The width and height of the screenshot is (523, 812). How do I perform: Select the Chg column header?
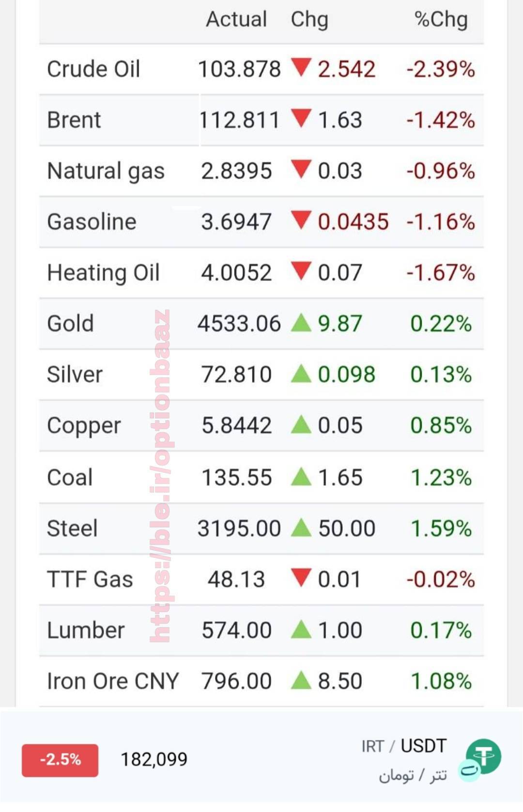[x=309, y=19]
